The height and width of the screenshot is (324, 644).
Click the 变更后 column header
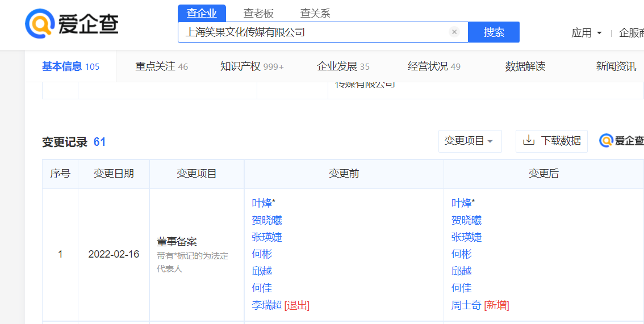(544, 174)
